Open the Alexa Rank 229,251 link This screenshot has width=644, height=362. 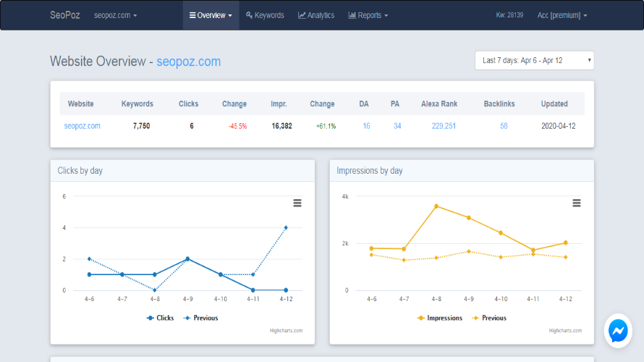point(444,126)
